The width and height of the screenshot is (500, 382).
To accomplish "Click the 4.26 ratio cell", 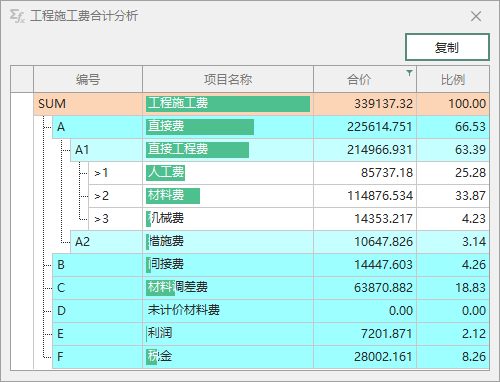I will [x=453, y=265].
